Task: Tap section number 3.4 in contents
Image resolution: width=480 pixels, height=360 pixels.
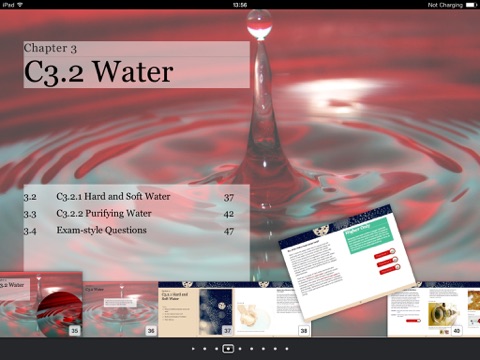Action: point(30,231)
